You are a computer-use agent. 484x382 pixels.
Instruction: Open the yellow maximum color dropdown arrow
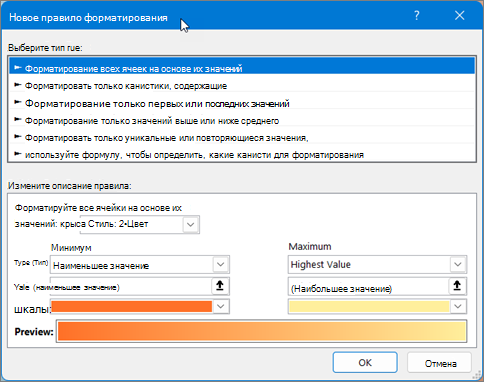pos(458,306)
